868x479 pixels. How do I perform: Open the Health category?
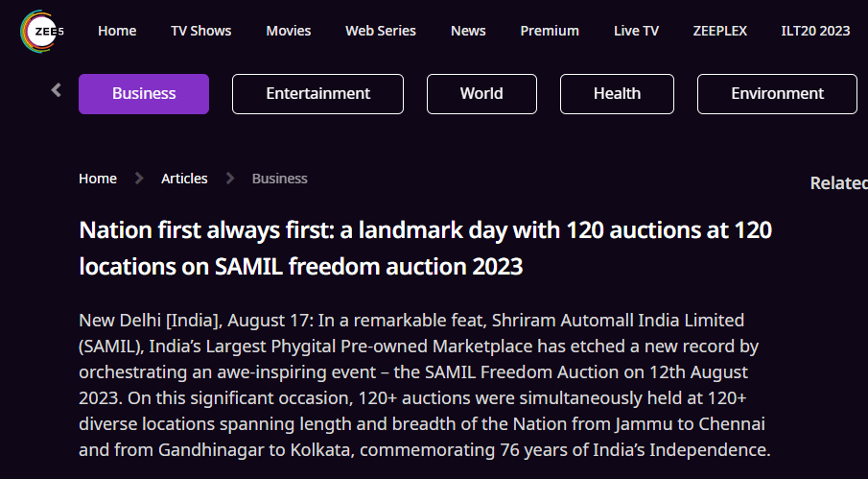[x=617, y=94]
